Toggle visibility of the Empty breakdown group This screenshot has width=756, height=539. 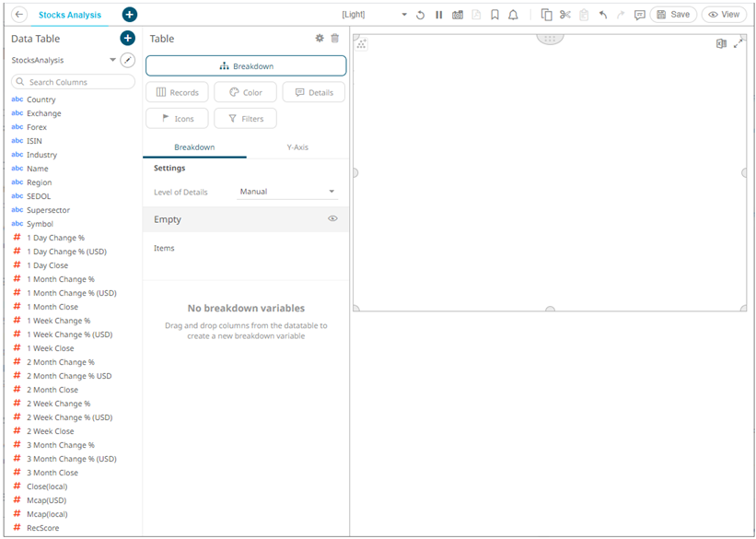click(332, 219)
